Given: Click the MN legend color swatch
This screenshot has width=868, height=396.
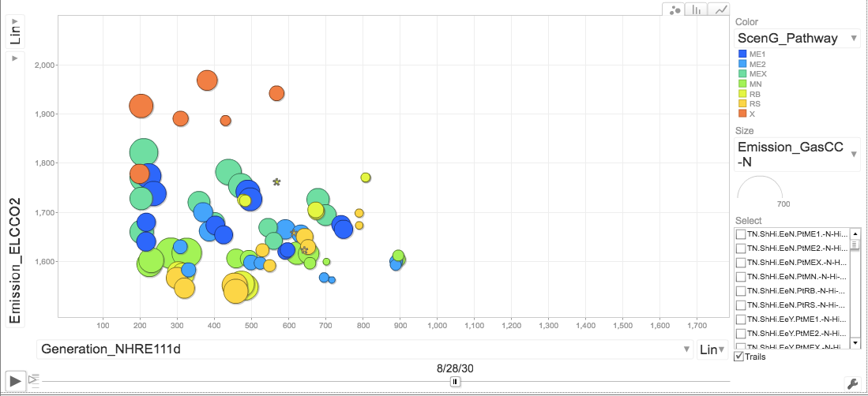Looking at the screenshot, I should tap(743, 84).
